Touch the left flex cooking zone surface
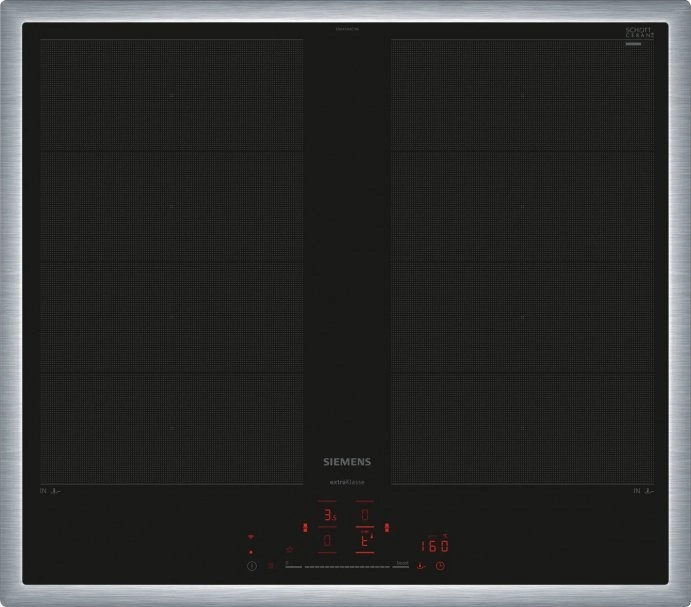 (x=171, y=262)
